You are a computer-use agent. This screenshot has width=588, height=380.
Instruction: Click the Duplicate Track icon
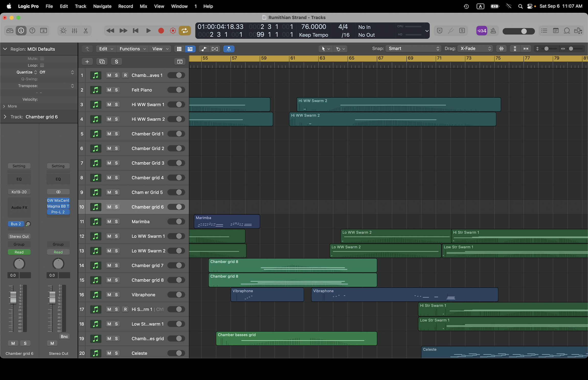click(102, 62)
